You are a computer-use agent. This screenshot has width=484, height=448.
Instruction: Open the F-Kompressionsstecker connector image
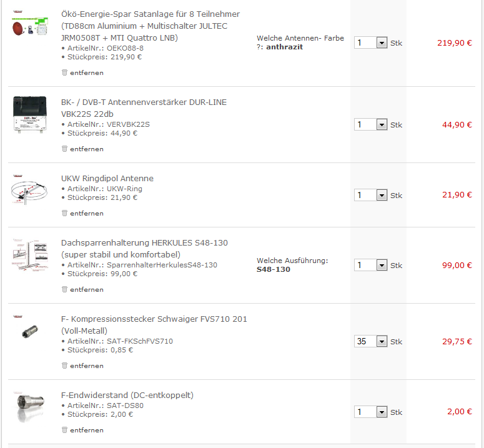pos(29,331)
